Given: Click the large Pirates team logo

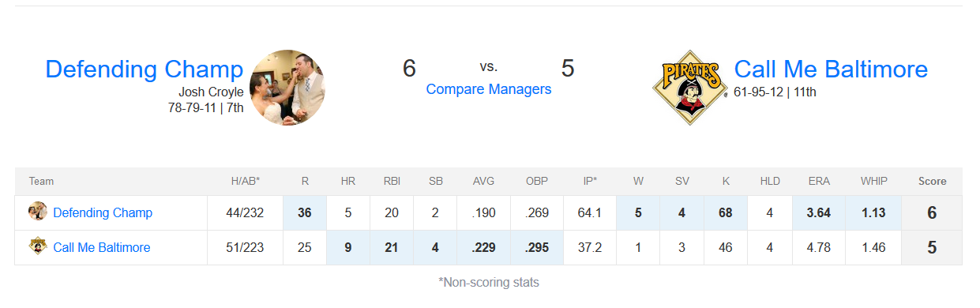Looking at the screenshot, I should point(689,88).
